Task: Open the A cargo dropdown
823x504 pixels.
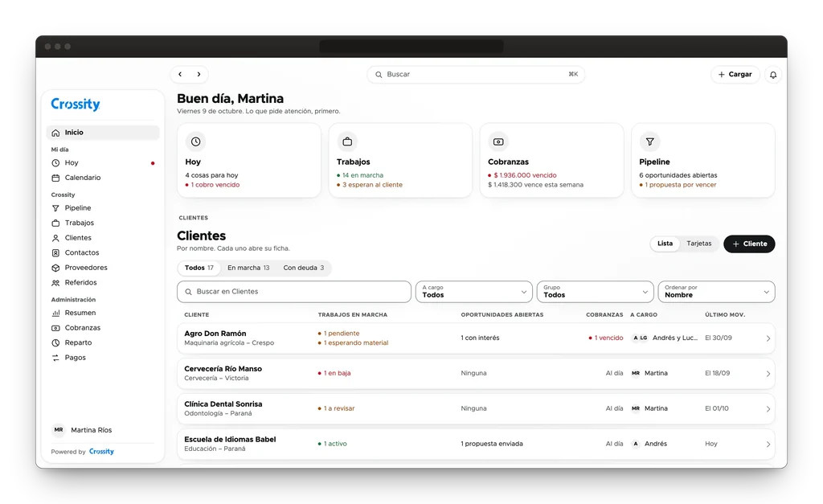Action: click(474, 292)
